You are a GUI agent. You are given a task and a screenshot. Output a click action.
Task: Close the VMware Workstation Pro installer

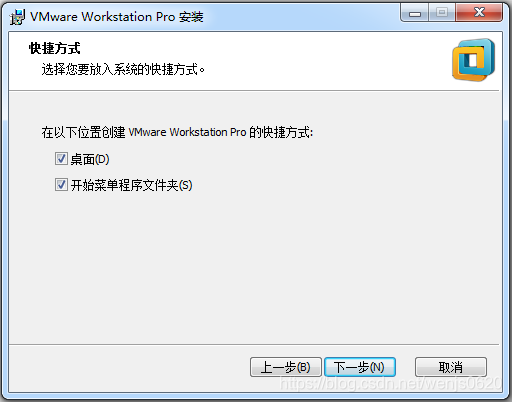(x=479, y=13)
